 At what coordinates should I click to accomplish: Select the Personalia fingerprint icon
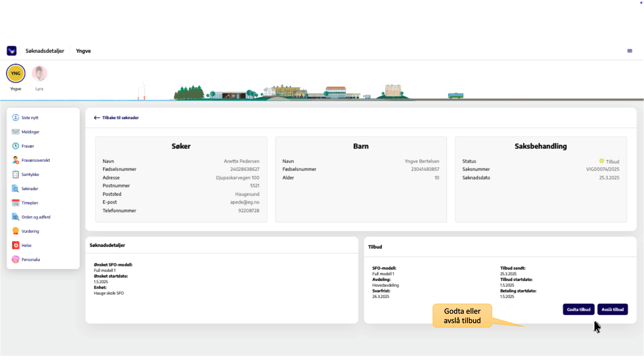click(15, 259)
